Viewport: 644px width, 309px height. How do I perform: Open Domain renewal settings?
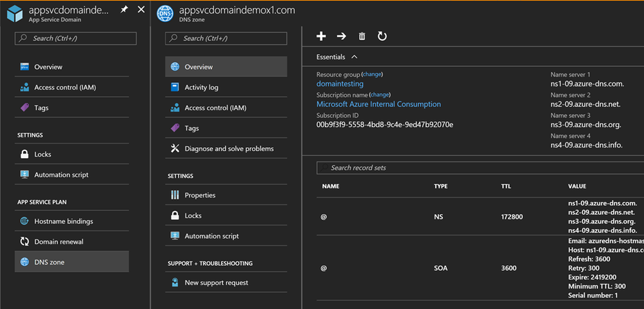(59, 241)
